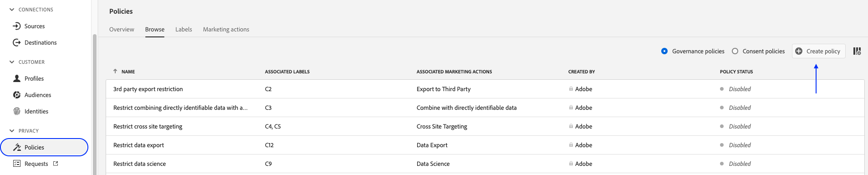Click the Audiences icon in sidebar

pos(17,95)
